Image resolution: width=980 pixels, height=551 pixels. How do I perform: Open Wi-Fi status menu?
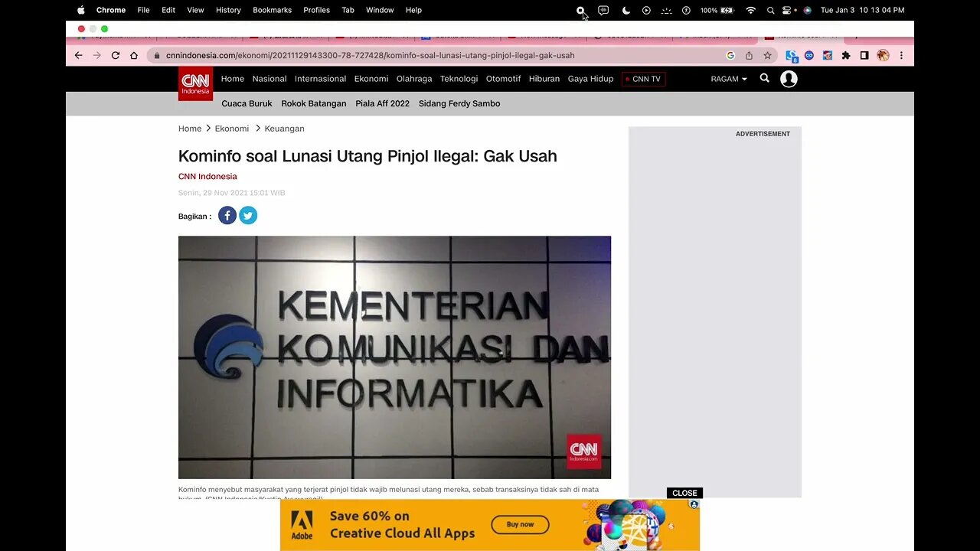tap(750, 10)
